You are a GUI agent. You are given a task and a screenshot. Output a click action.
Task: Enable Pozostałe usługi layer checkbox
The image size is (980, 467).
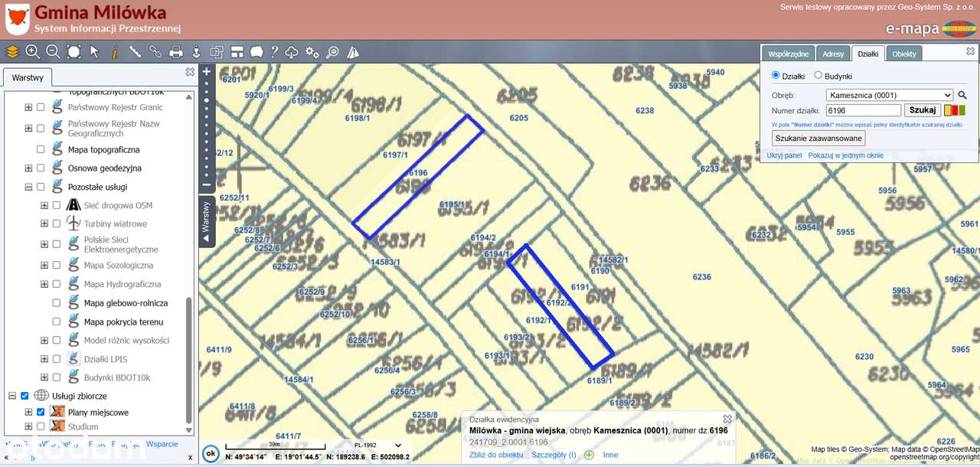[x=41, y=187]
